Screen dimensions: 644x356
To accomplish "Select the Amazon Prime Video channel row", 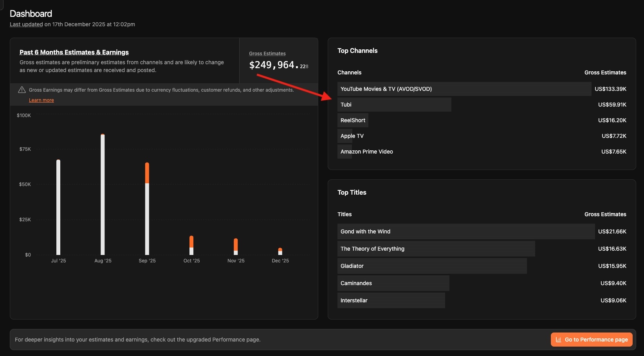I will [482, 152].
